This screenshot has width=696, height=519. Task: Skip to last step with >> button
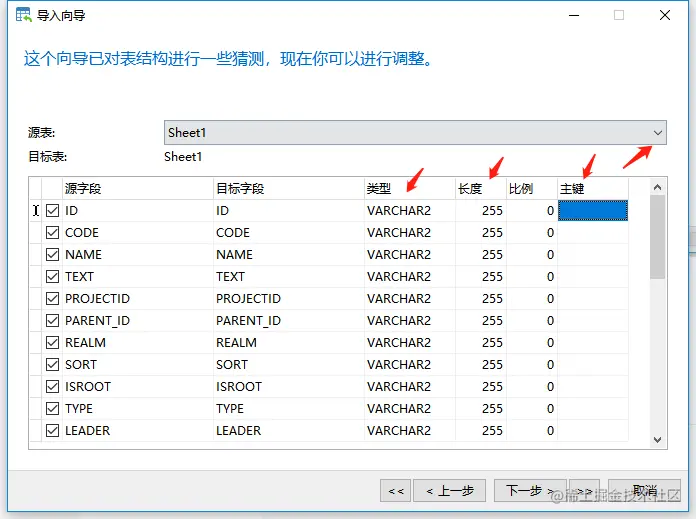(x=584, y=491)
